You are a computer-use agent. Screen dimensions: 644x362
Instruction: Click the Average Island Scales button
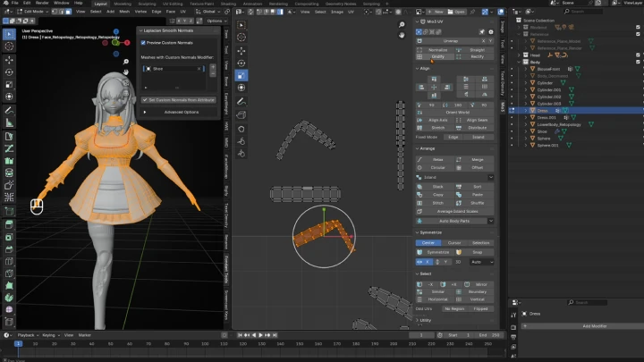tap(454, 211)
